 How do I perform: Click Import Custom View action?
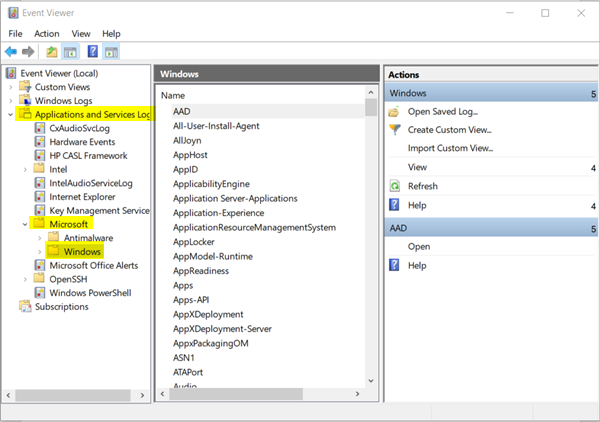pos(450,148)
